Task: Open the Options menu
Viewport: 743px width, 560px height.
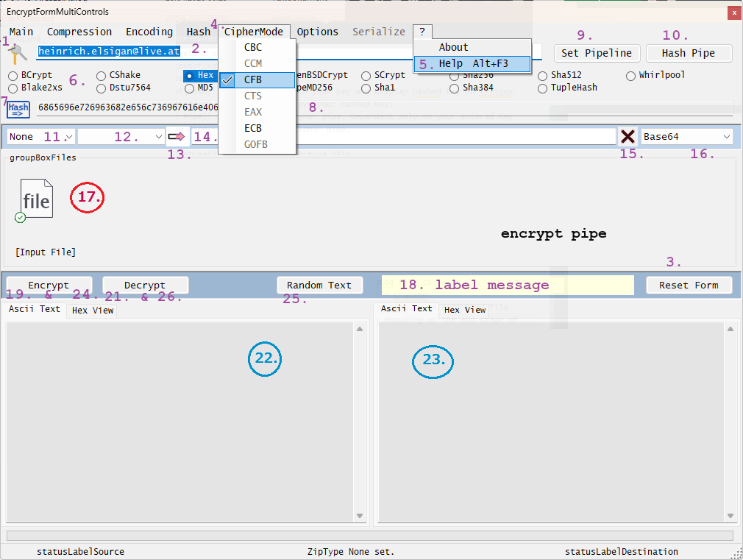Action: tap(318, 32)
